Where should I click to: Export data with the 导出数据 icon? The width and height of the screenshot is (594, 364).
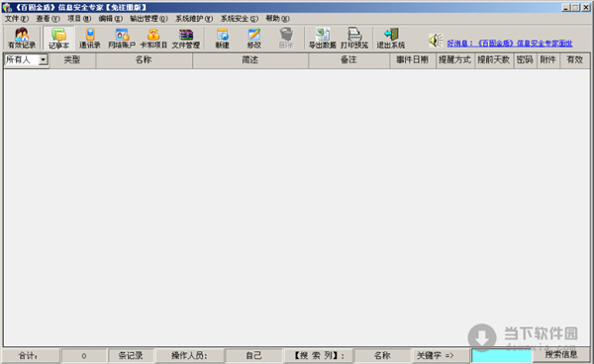pyautogui.click(x=323, y=35)
